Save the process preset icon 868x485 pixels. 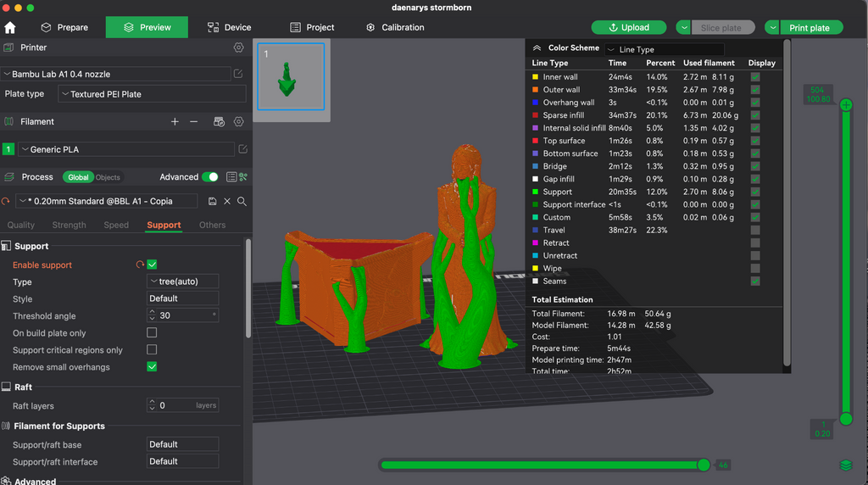(213, 201)
